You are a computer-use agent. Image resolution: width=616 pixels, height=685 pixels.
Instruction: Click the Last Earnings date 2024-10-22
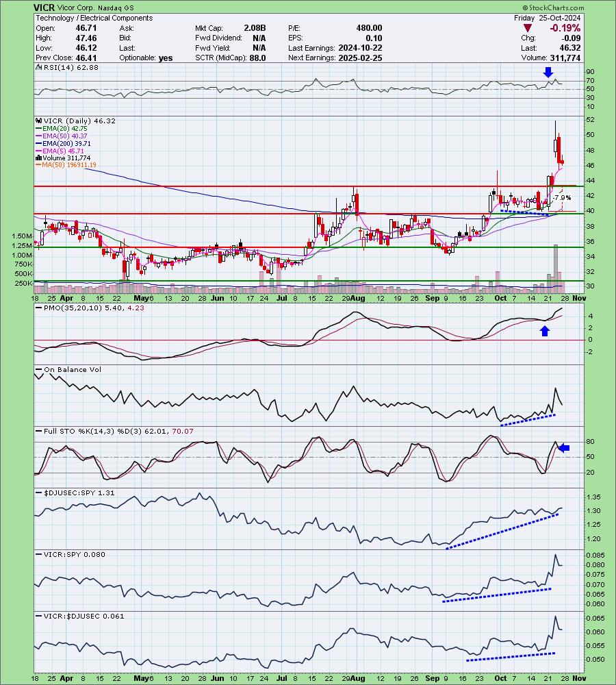(359, 48)
